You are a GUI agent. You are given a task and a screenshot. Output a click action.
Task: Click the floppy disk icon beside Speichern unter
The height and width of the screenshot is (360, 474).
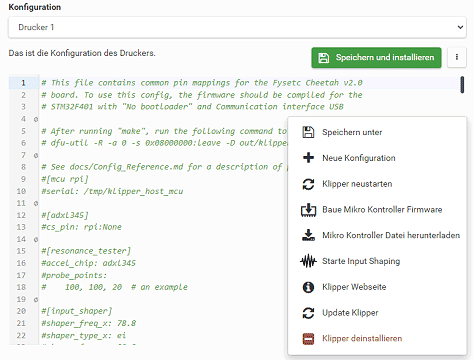(308, 132)
